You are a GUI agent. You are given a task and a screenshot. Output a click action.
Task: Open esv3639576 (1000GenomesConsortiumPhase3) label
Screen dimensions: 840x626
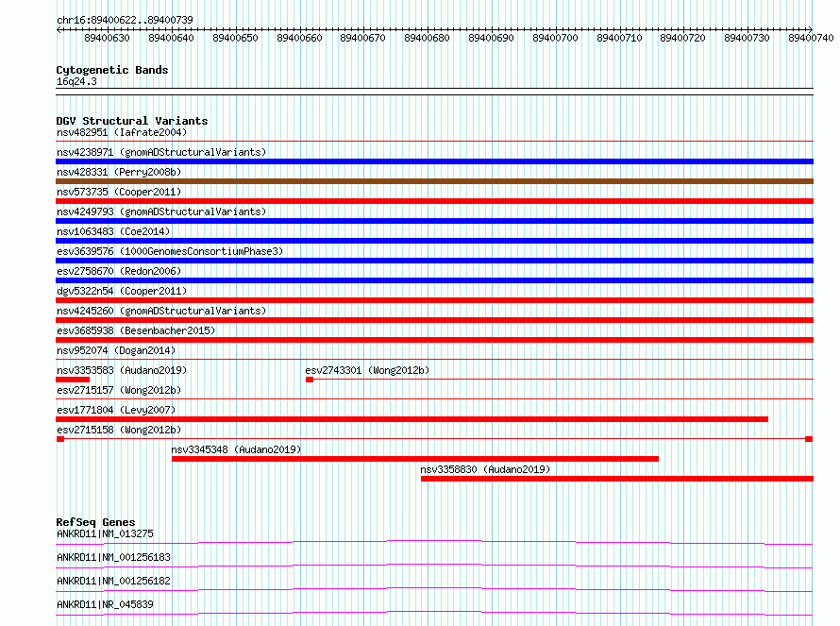[x=170, y=251]
